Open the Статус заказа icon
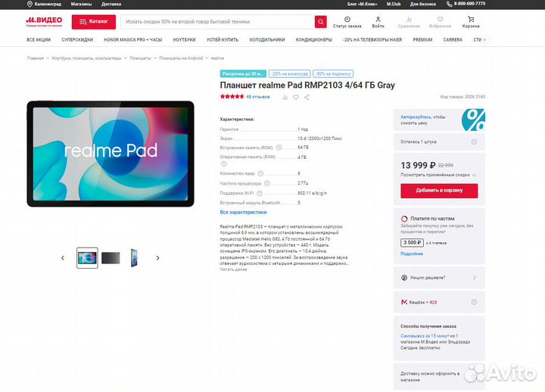This screenshot has width=545, height=392. [x=347, y=21]
